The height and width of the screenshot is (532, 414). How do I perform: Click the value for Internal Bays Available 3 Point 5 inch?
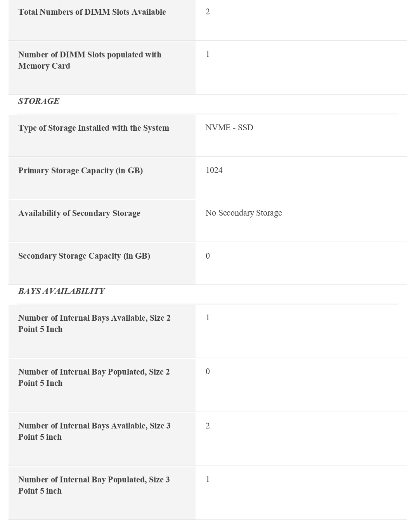click(x=208, y=426)
